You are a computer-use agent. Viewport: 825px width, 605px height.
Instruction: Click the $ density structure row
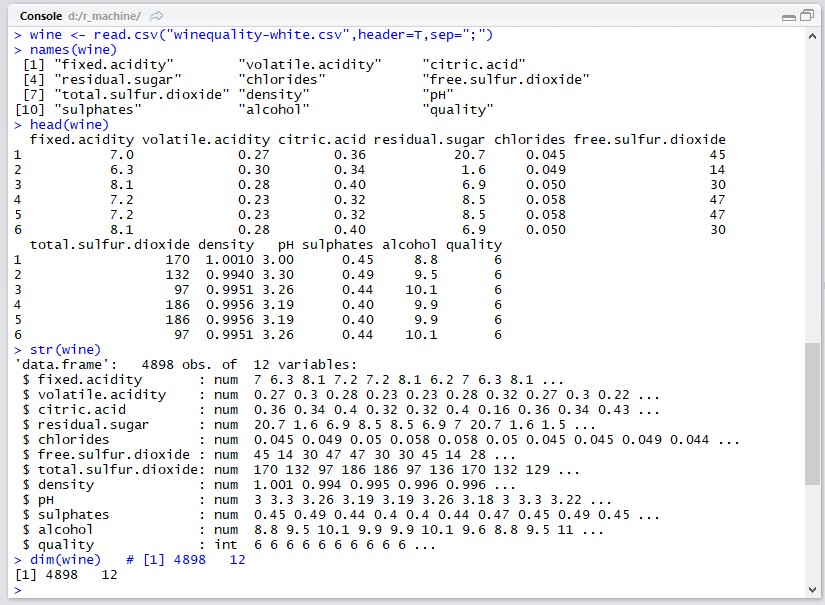coord(269,485)
